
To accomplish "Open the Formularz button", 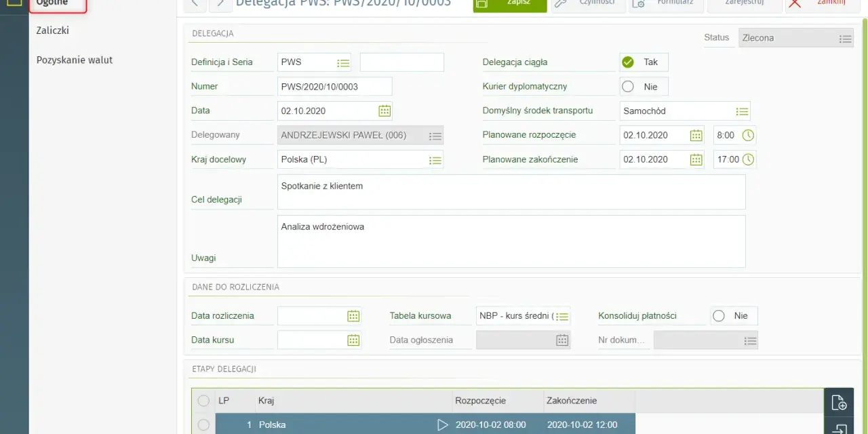I will pyautogui.click(x=666, y=5).
